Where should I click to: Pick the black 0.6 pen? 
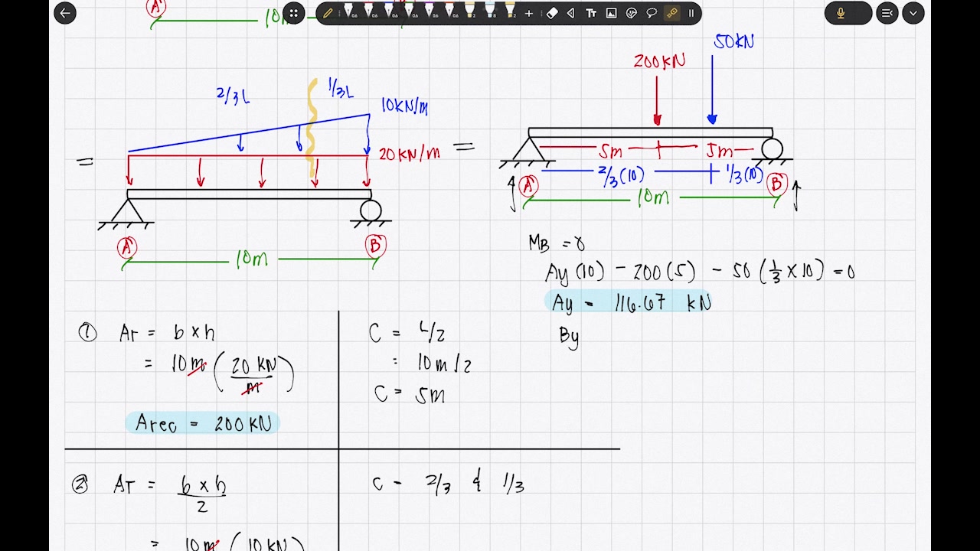tap(349, 11)
